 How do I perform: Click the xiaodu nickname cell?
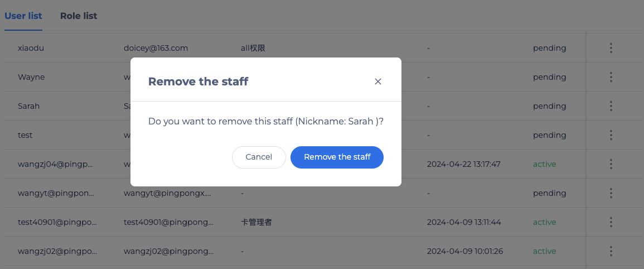point(31,48)
